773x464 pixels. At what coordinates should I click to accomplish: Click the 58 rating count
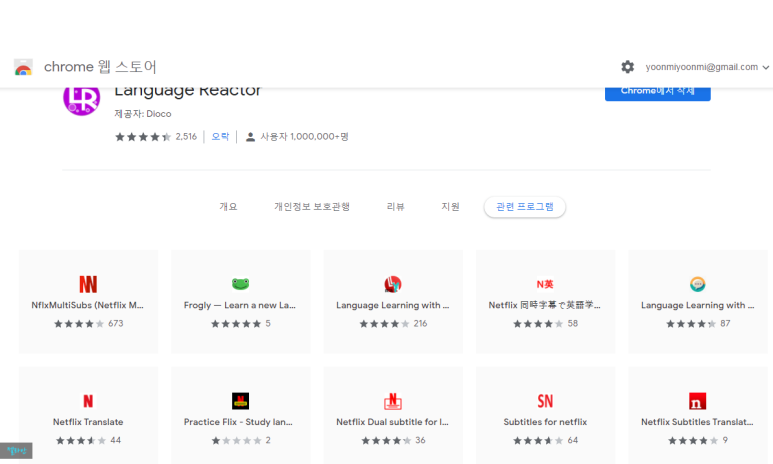click(573, 323)
